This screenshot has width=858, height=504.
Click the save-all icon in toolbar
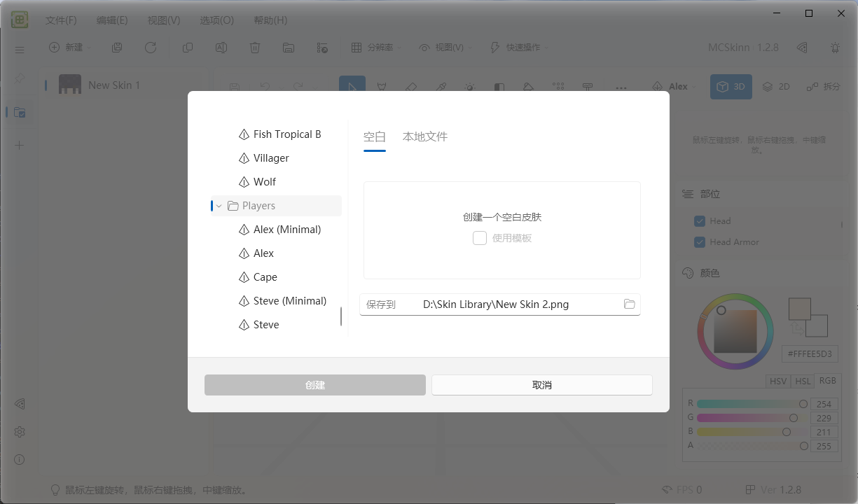point(117,48)
